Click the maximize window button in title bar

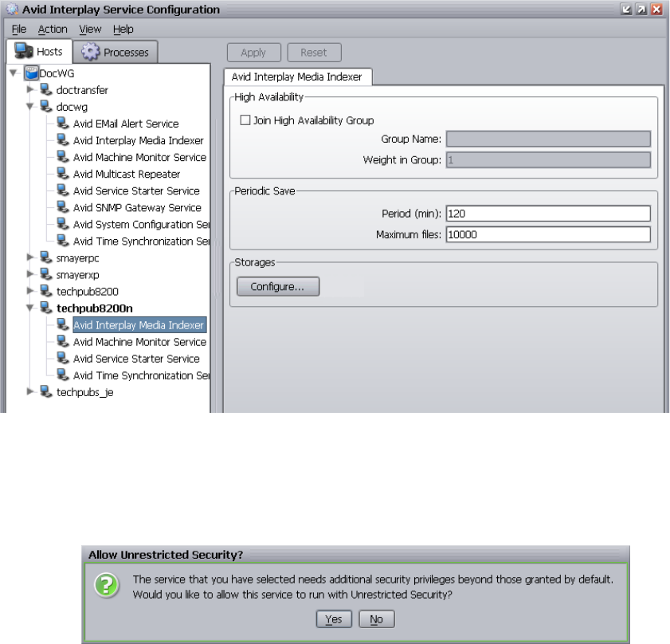(x=641, y=9)
